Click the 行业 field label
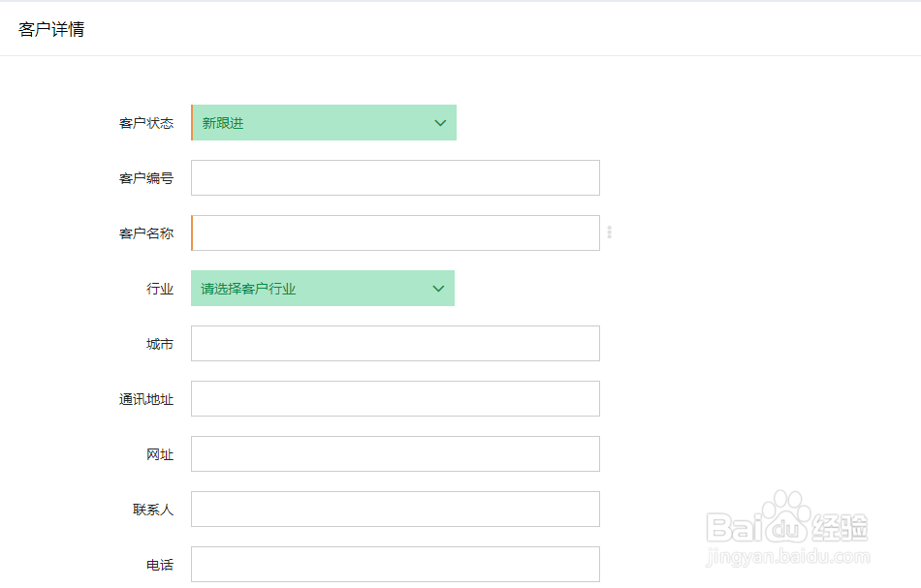 (x=160, y=289)
